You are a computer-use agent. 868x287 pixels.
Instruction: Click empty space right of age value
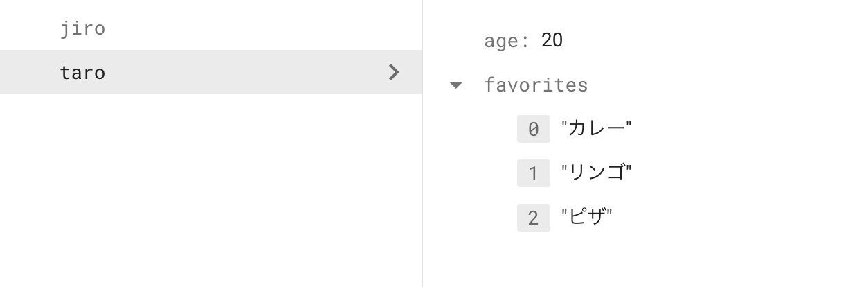(x=692, y=40)
